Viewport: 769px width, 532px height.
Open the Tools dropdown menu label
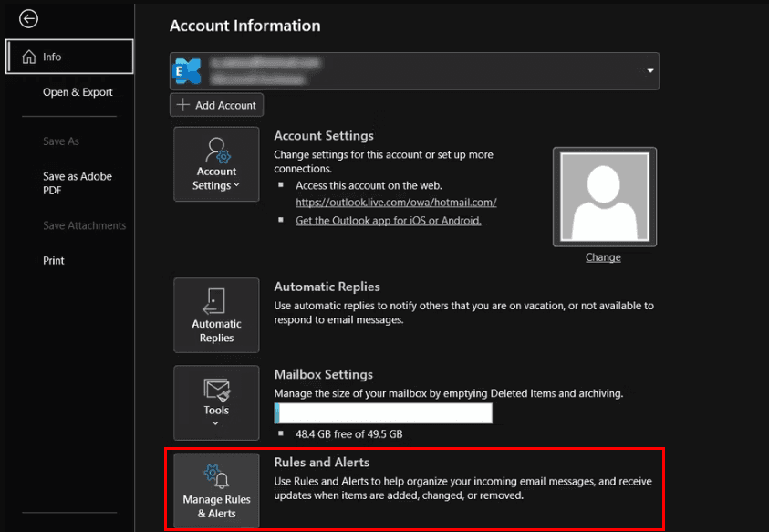(x=216, y=411)
